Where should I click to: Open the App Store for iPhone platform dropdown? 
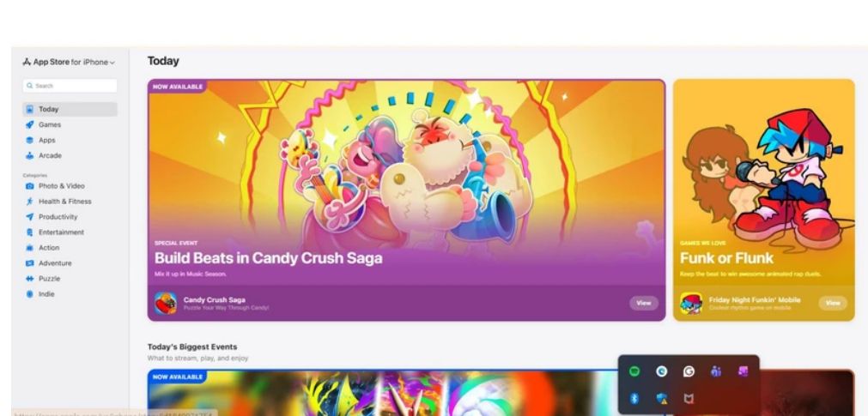pyautogui.click(x=69, y=62)
